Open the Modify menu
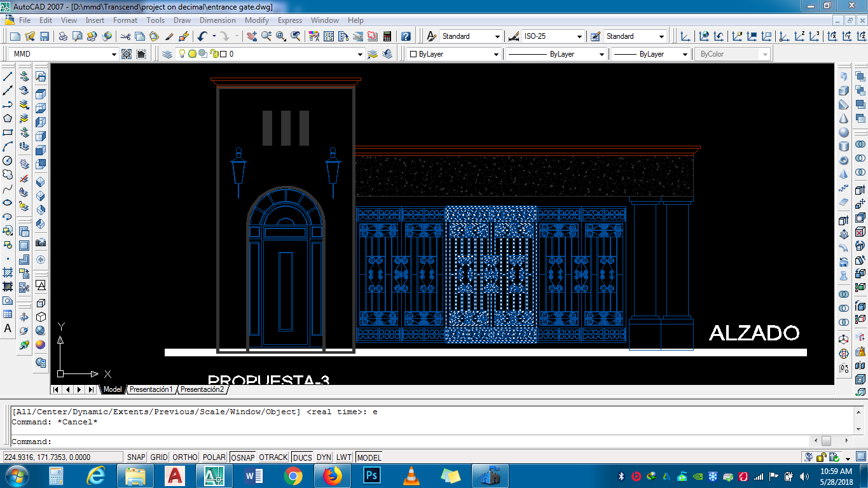The image size is (868, 488). pos(257,20)
